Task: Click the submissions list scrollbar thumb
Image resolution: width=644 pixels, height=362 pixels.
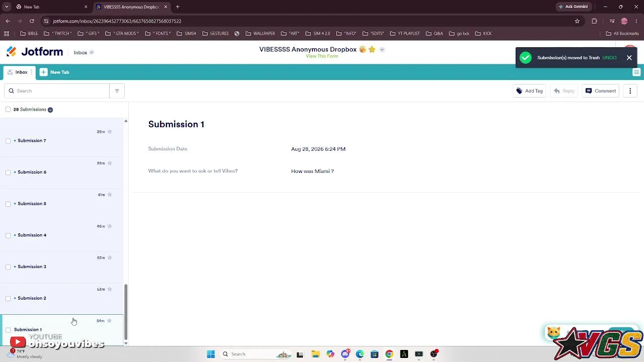Action: point(126,312)
